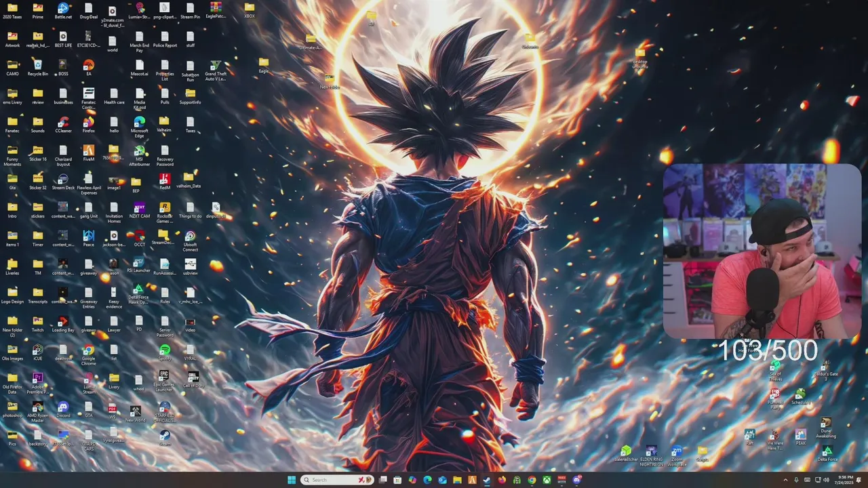Open File Explorer from the taskbar
The image size is (868, 488).
click(x=457, y=480)
